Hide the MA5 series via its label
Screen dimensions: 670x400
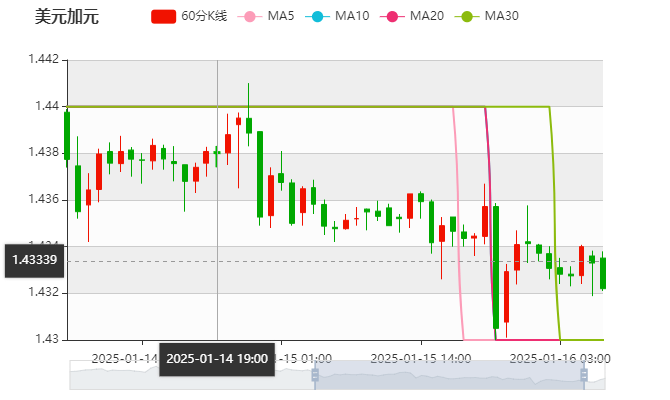click(281, 17)
